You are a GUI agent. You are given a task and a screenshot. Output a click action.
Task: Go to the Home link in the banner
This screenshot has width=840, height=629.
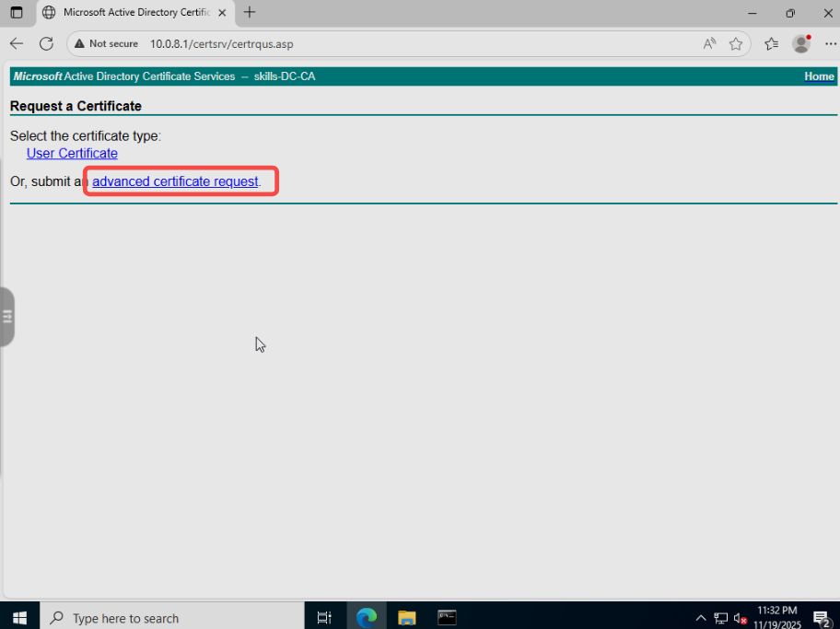pos(819,76)
